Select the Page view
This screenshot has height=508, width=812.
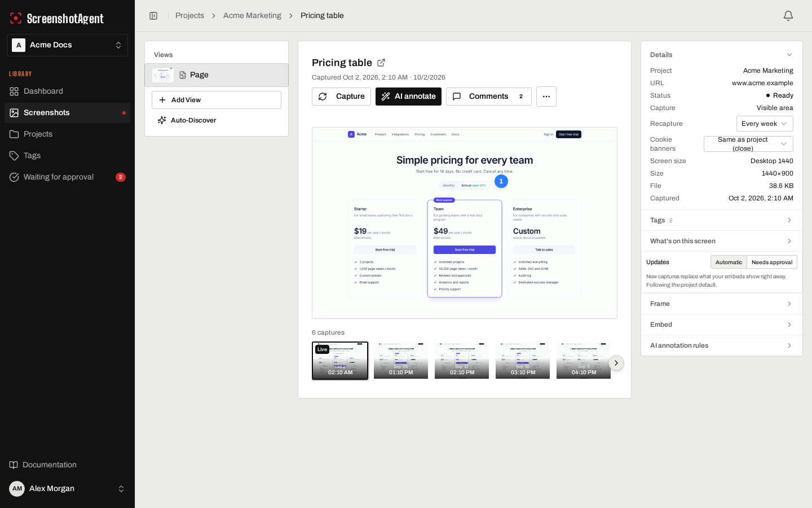pos(217,75)
